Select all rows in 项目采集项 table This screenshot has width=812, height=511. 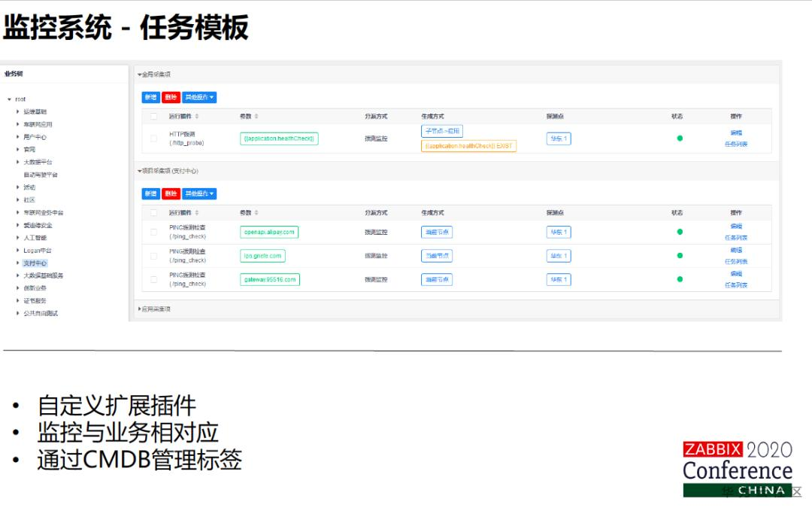[153, 212]
